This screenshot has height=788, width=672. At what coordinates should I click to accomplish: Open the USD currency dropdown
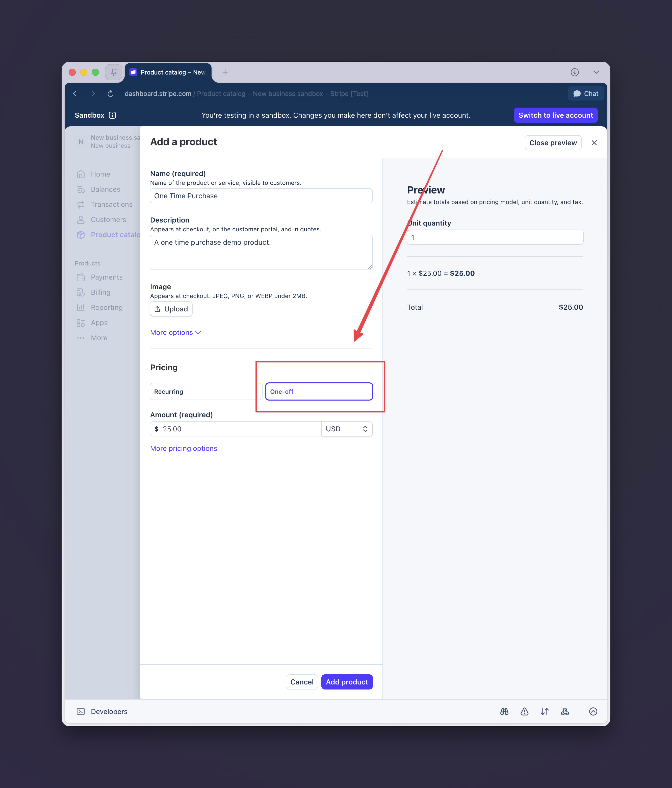coord(347,429)
